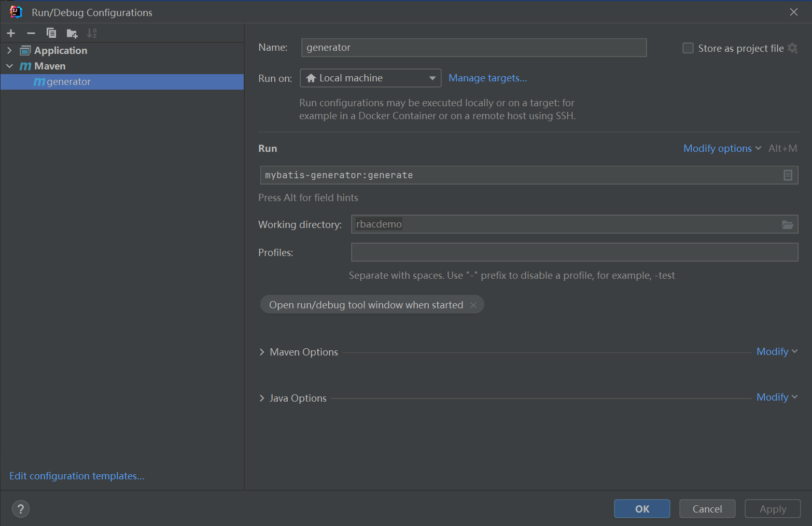Create a new configuration folder
This screenshot has height=526, width=812.
tap(72, 34)
